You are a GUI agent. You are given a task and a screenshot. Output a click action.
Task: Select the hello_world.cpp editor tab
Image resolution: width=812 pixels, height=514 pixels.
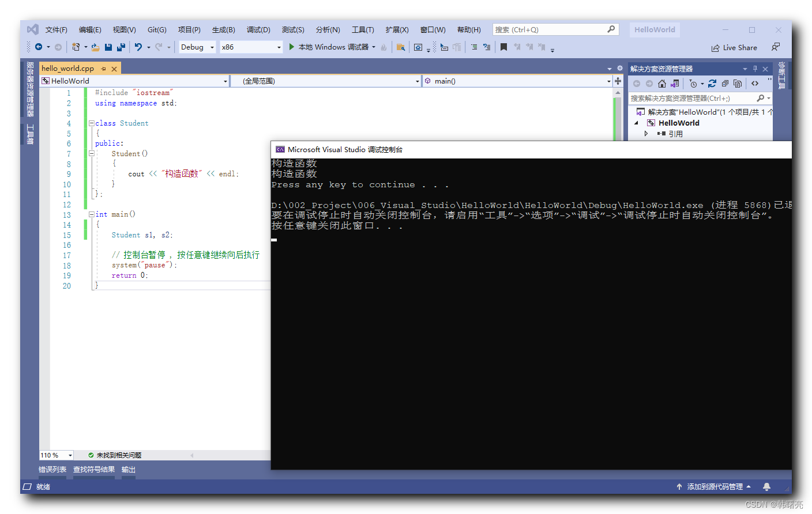[67, 69]
